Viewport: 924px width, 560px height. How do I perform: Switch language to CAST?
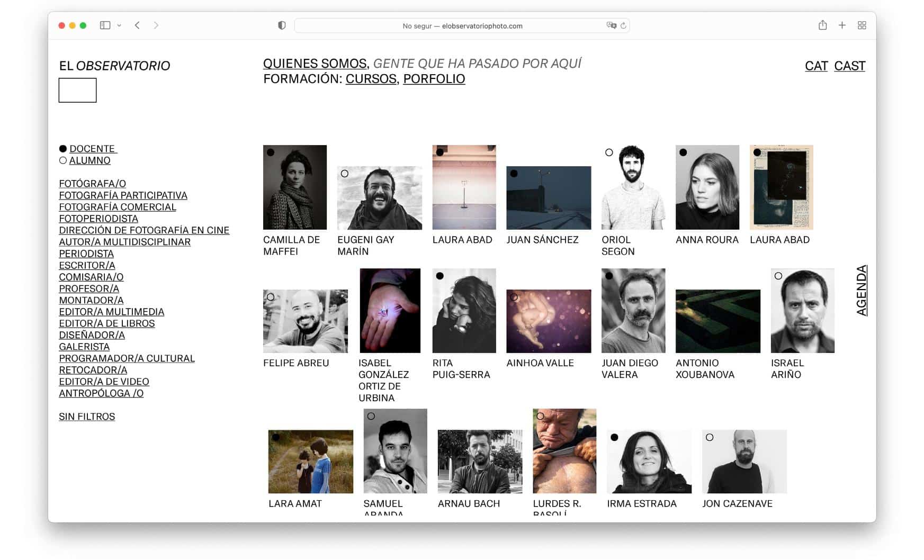coord(849,66)
